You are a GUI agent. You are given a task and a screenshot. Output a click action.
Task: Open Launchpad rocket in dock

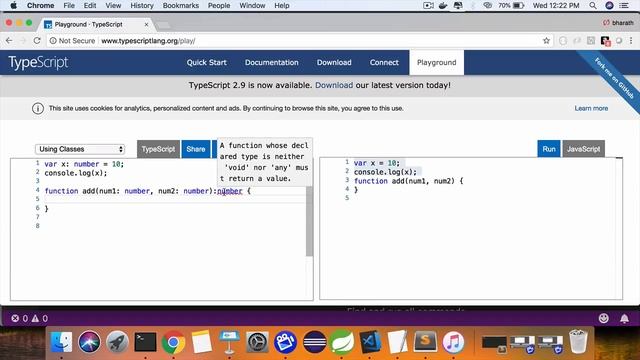(x=117, y=342)
